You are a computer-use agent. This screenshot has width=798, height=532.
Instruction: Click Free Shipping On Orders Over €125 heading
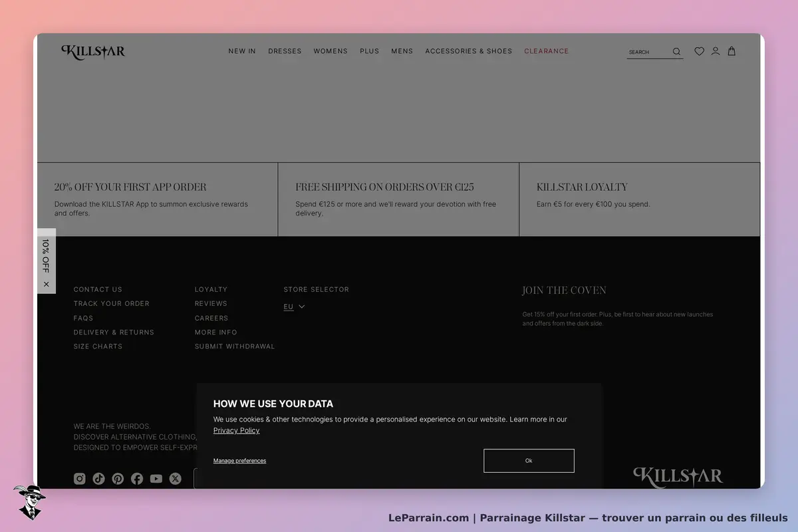pyautogui.click(x=384, y=187)
